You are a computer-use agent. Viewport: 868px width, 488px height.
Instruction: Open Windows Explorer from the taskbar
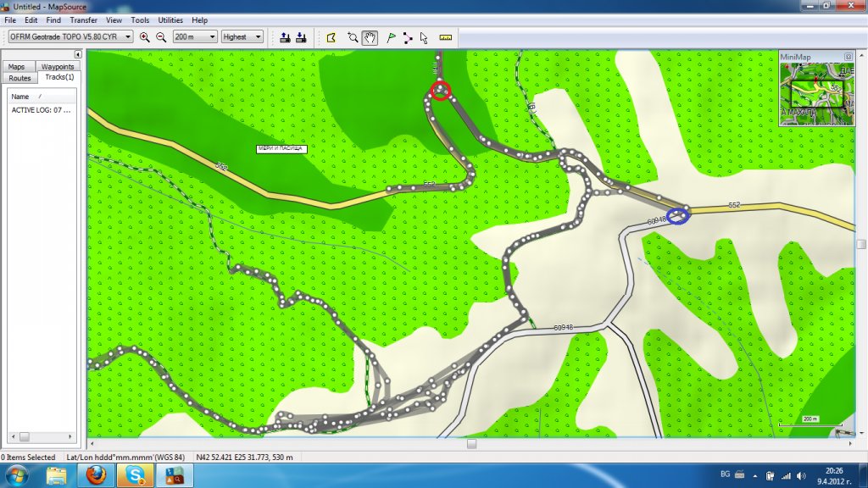(x=56, y=475)
